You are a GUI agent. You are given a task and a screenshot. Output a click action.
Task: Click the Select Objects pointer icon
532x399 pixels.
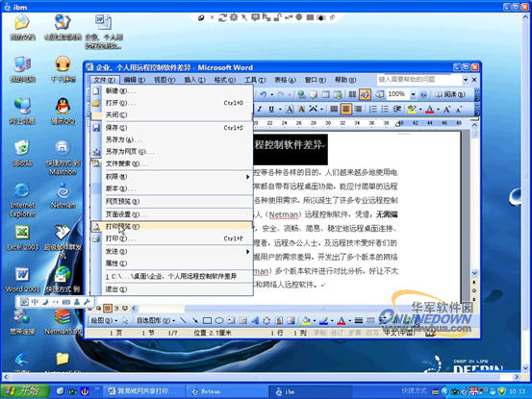coord(125,320)
